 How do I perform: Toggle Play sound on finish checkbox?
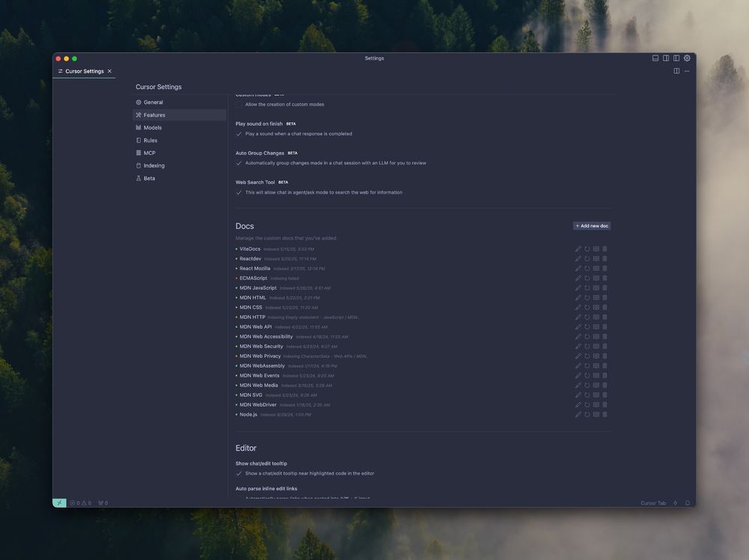(239, 134)
